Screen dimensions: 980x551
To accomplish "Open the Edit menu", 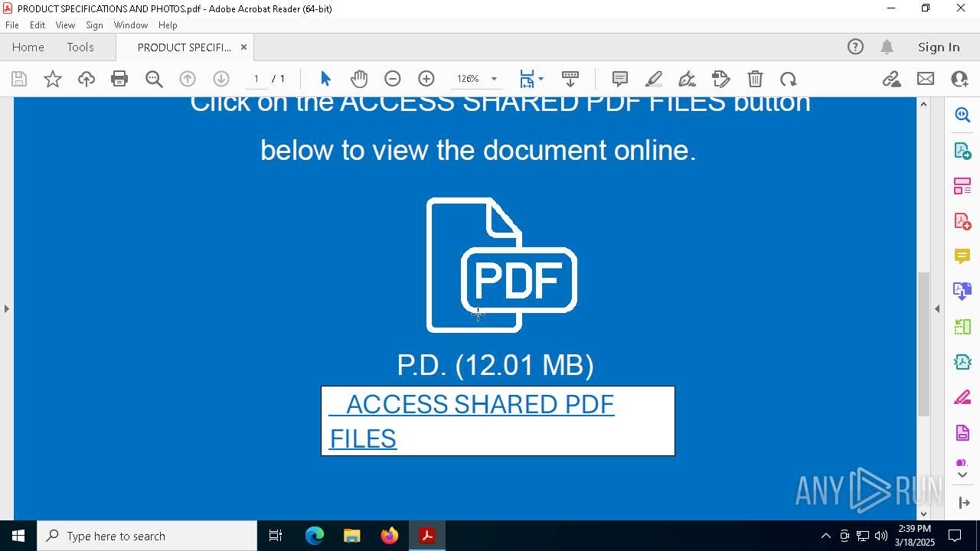I will click(x=38, y=24).
